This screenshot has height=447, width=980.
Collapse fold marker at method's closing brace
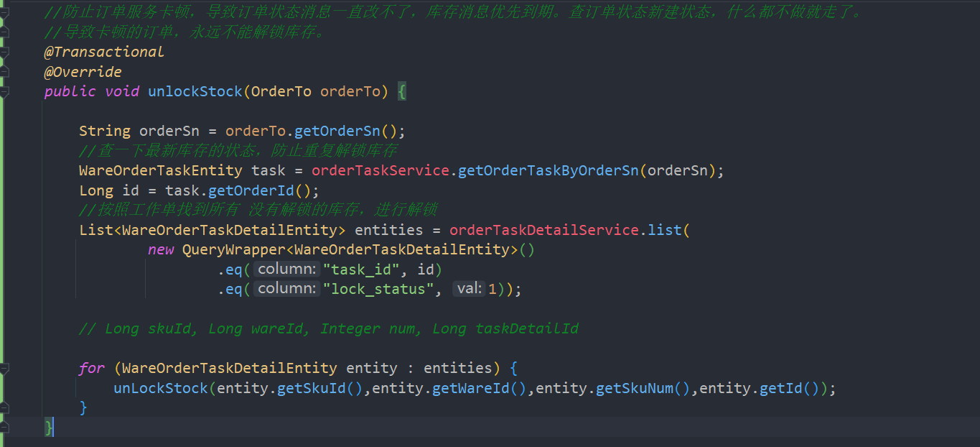[4, 427]
